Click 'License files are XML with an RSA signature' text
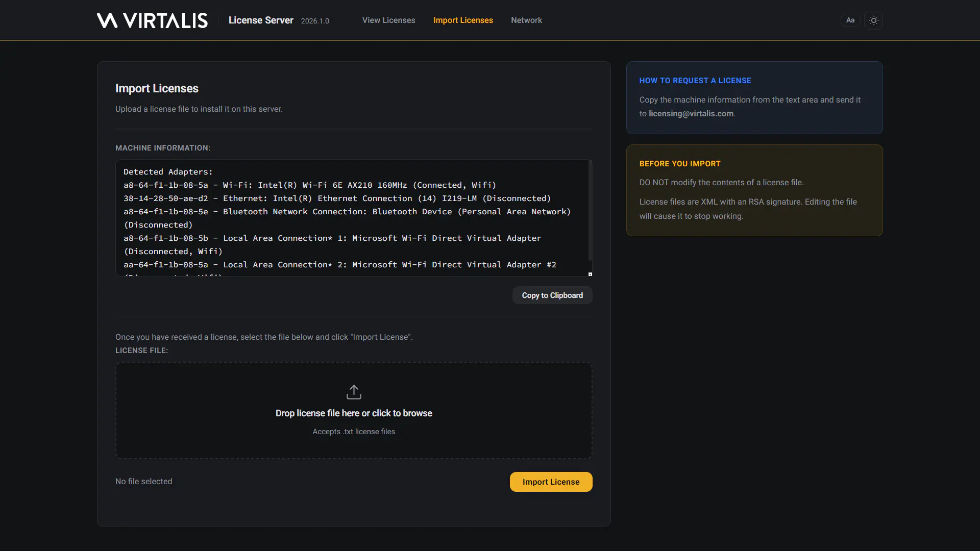 (x=748, y=209)
